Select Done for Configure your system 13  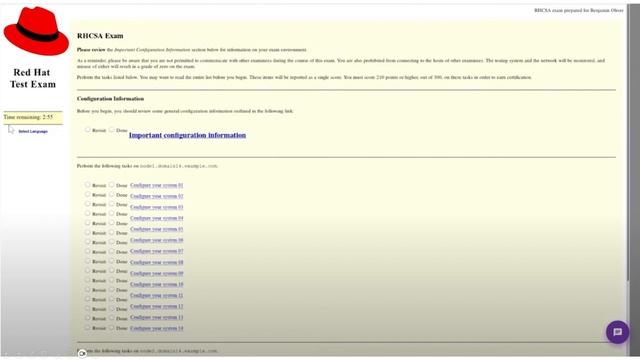coord(111,299)
